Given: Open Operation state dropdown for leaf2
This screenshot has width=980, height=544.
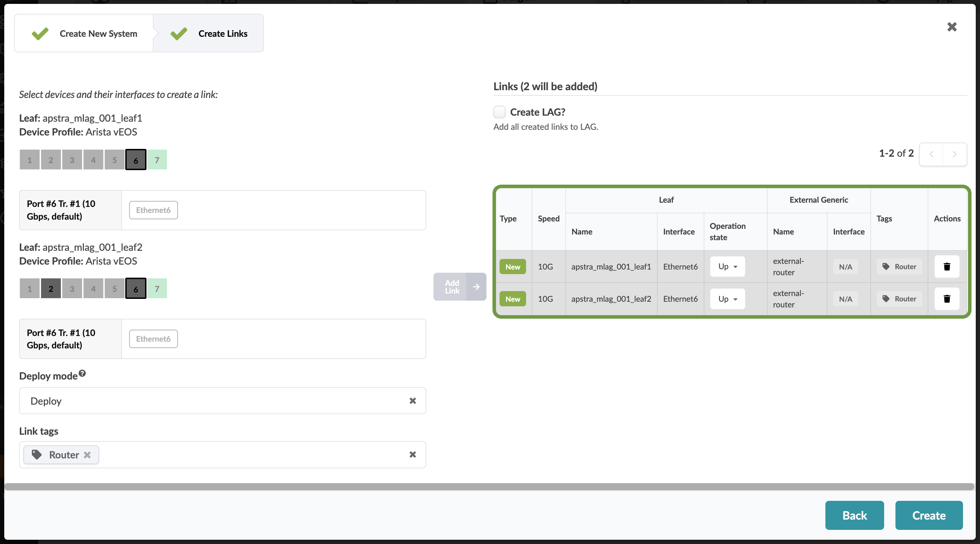Looking at the screenshot, I should coord(727,299).
